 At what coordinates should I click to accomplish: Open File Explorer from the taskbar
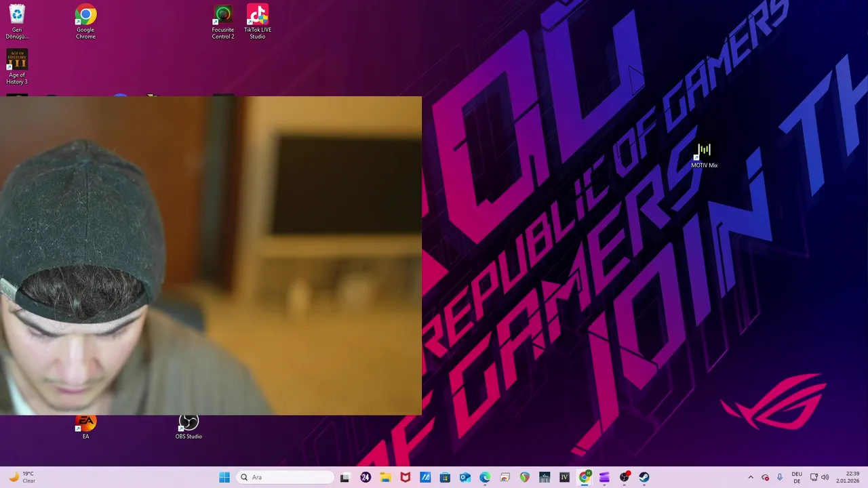click(385, 477)
